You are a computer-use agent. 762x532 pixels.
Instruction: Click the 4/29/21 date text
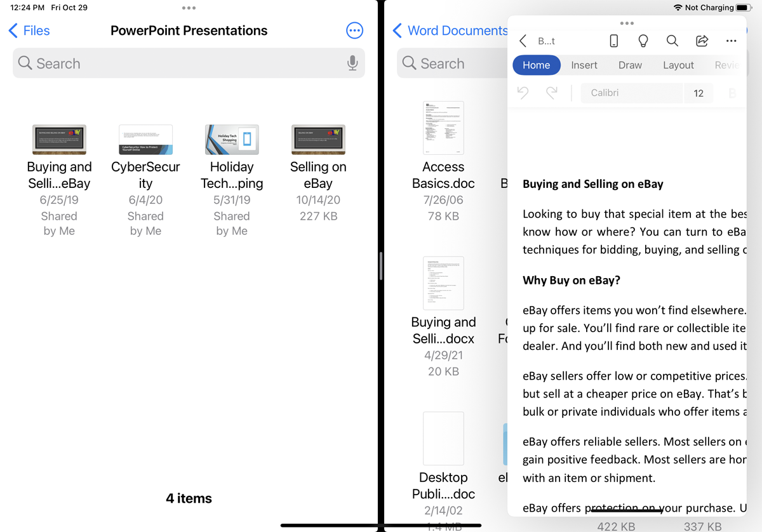pyautogui.click(x=443, y=356)
